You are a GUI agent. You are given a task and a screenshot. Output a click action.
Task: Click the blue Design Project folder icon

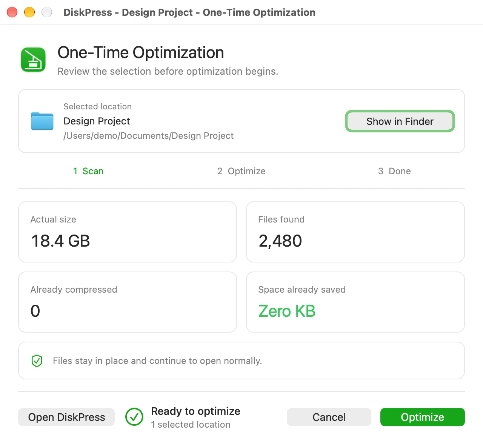tap(42, 121)
